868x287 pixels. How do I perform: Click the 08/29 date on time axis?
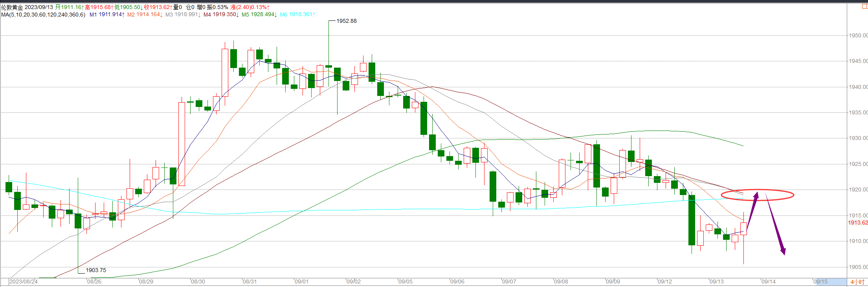point(146,281)
